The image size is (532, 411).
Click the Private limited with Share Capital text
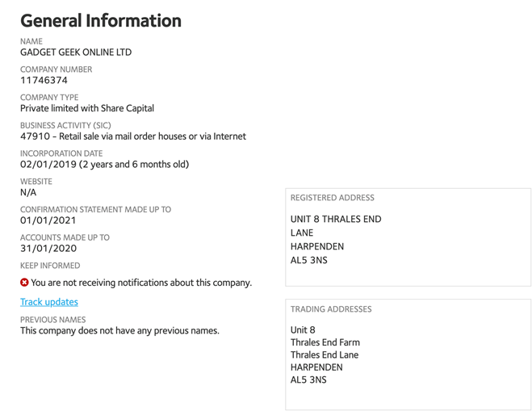click(87, 108)
